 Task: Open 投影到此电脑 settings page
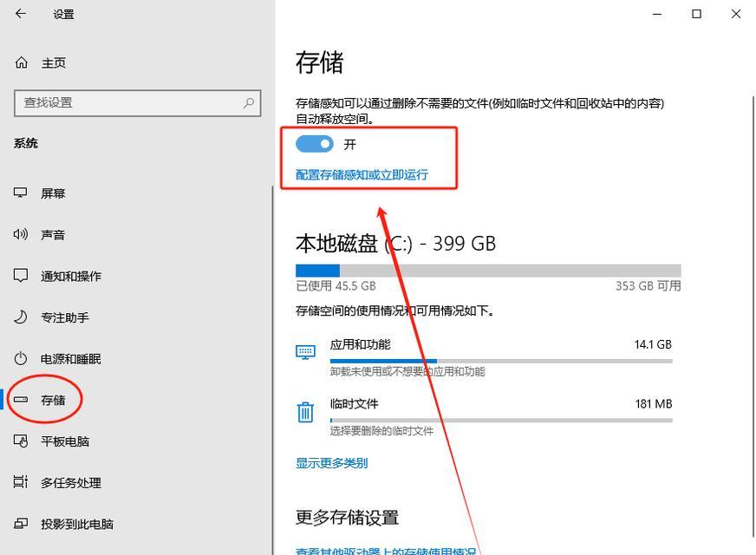[137, 524]
